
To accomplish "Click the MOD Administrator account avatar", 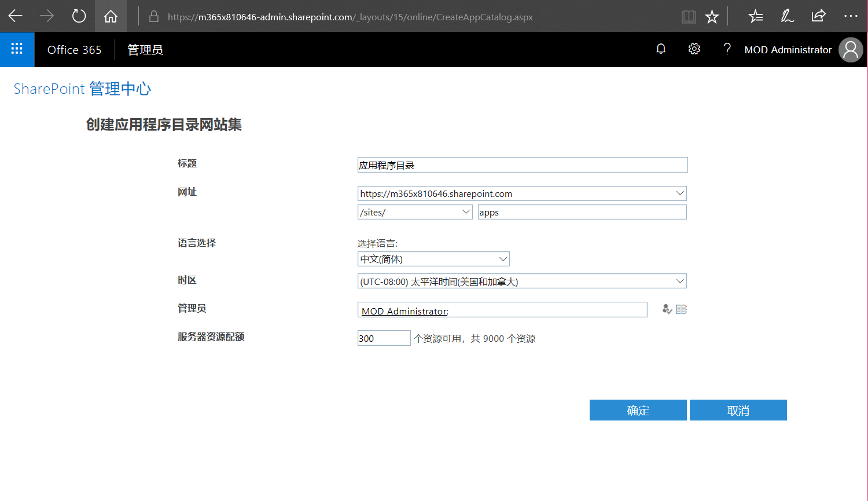I will (x=850, y=50).
